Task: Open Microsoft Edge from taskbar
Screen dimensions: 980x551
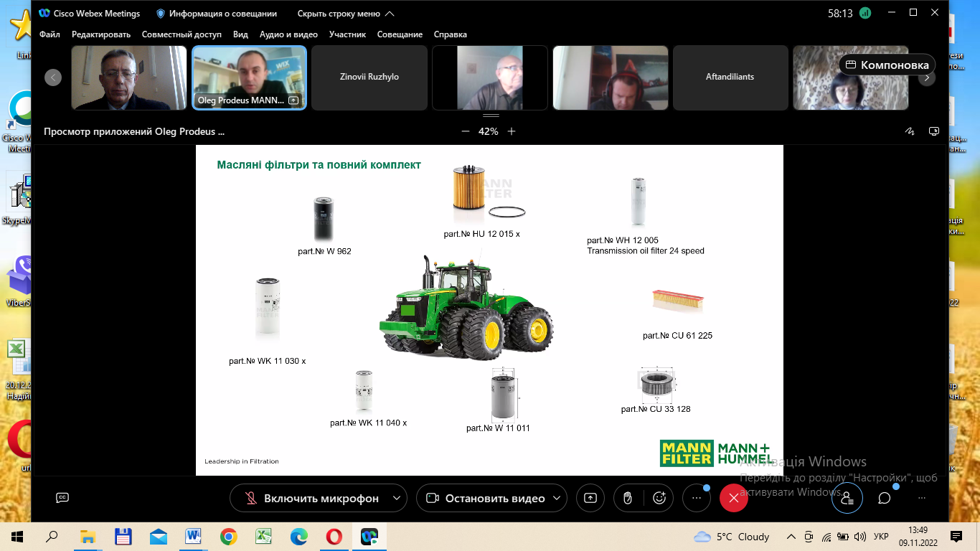Action: tap(298, 536)
